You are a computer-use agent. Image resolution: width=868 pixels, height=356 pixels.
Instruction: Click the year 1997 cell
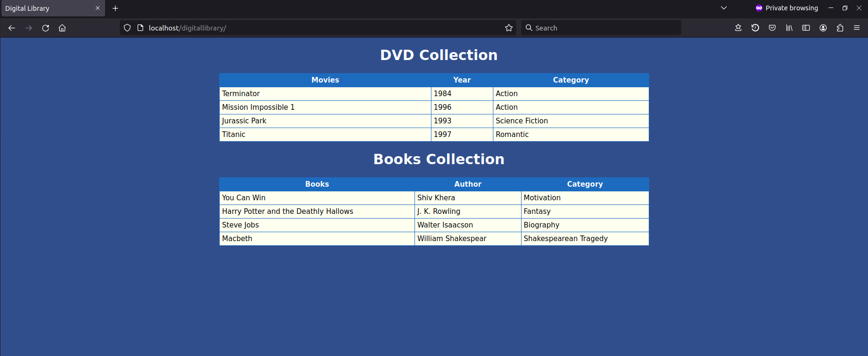pyautogui.click(x=462, y=135)
